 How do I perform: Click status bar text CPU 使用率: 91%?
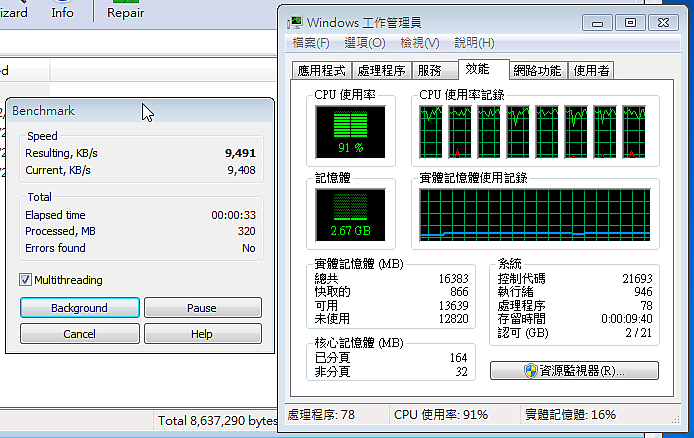(x=441, y=415)
